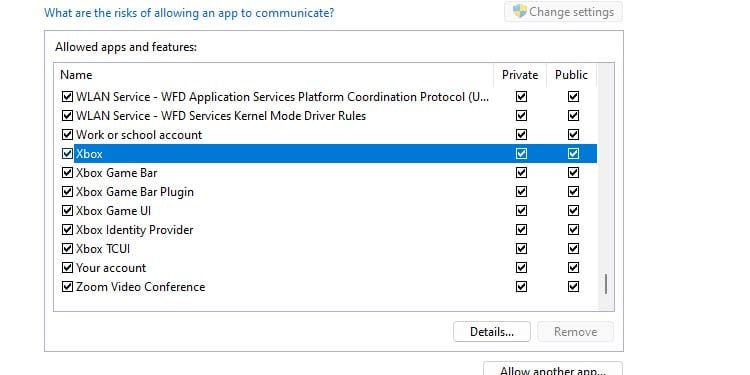
Task: Uncheck Xbox TCUI name checkbox
Action: [67, 249]
